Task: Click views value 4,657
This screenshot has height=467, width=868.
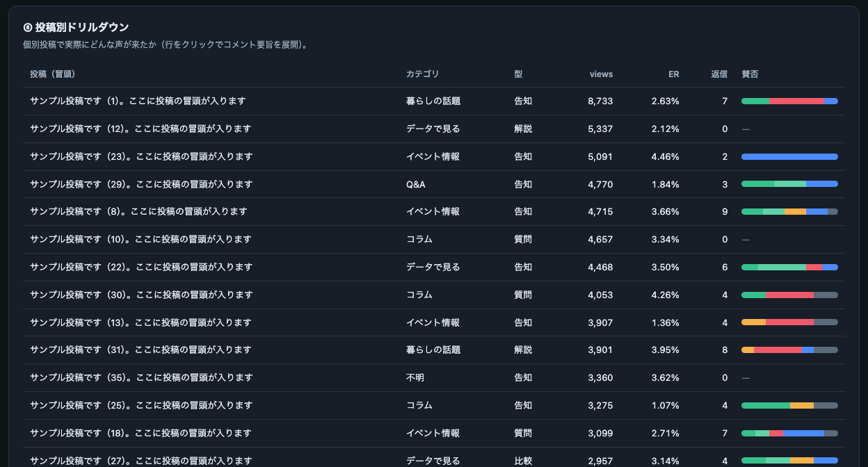Action: (x=600, y=240)
